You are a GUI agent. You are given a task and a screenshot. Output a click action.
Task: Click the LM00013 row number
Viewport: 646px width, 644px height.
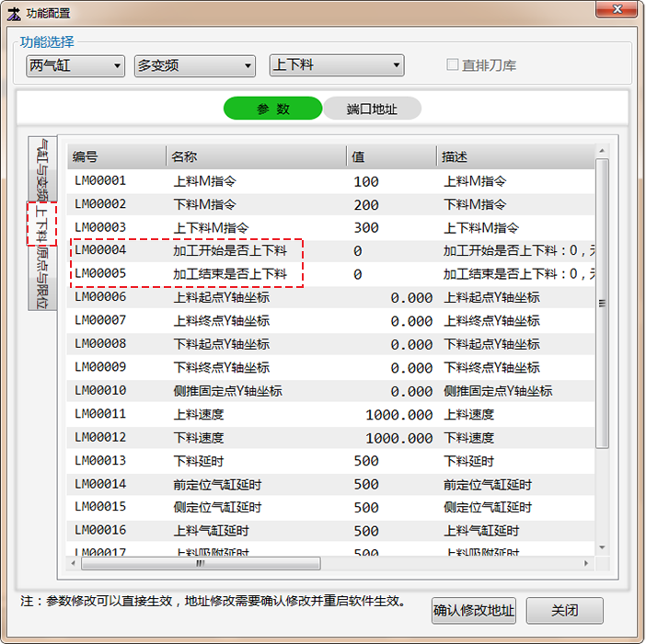coord(100,460)
